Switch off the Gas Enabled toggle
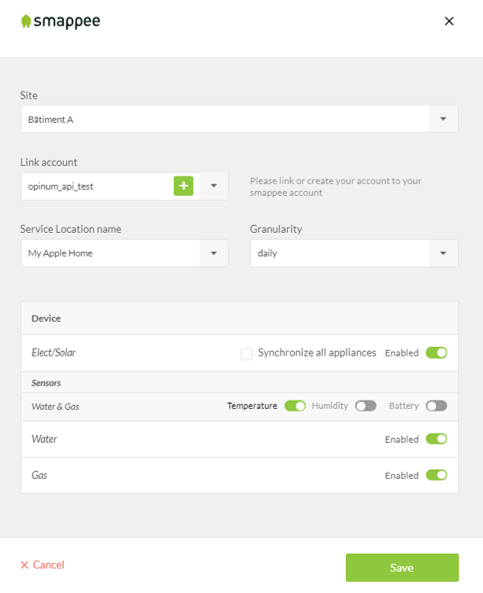The width and height of the screenshot is (483, 593). 436,475
